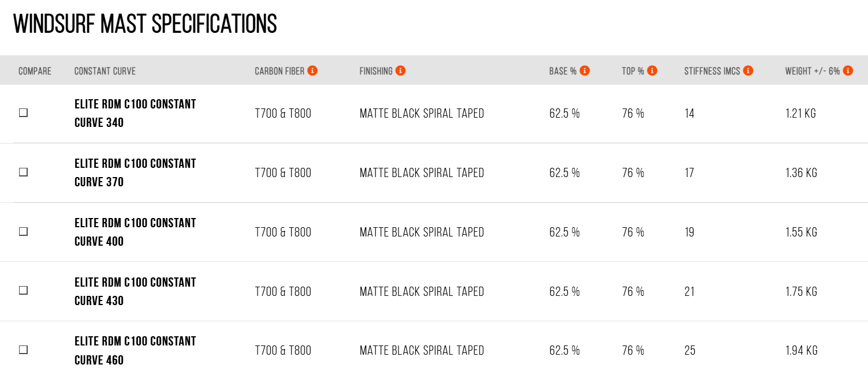The height and width of the screenshot is (372, 868).
Task: Click the Constant Curve column header
Action: point(105,71)
